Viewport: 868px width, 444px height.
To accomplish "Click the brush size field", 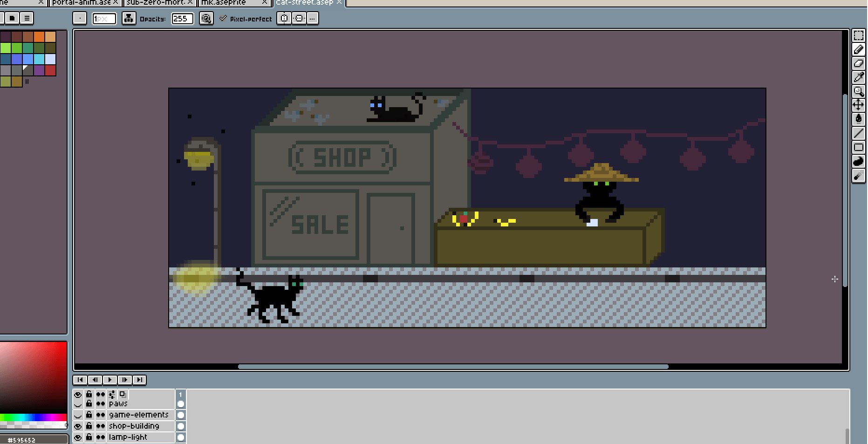I will tap(104, 19).
